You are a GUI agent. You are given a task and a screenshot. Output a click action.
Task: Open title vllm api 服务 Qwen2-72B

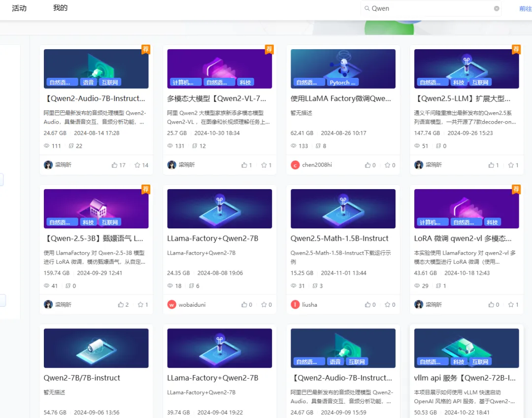(x=465, y=378)
